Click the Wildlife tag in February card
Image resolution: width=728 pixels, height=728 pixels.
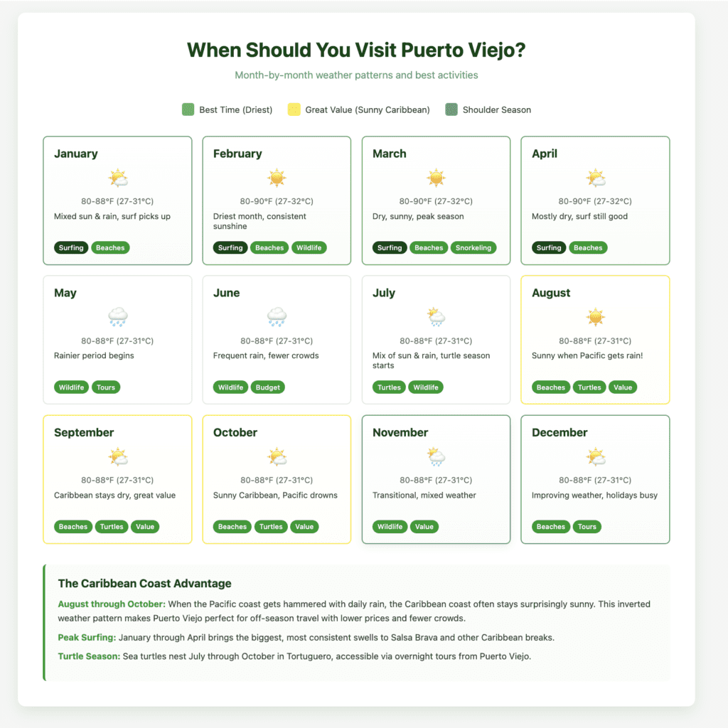pyautogui.click(x=309, y=248)
